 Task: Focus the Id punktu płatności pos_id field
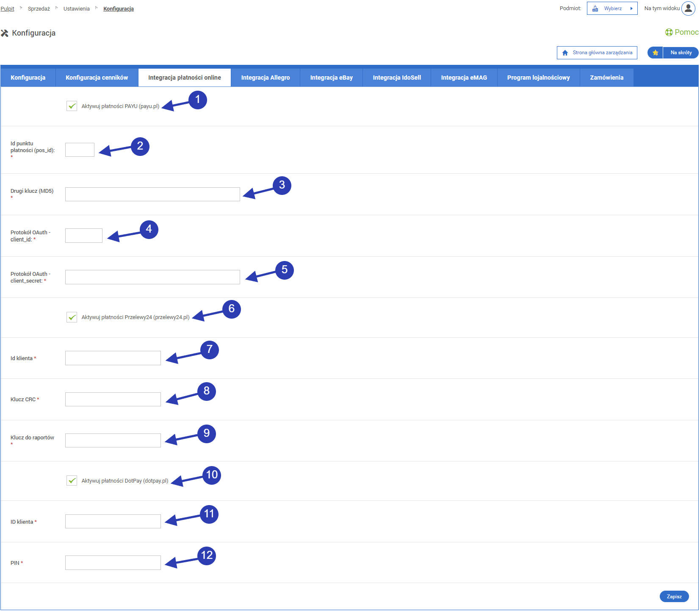(x=80, y=150)
